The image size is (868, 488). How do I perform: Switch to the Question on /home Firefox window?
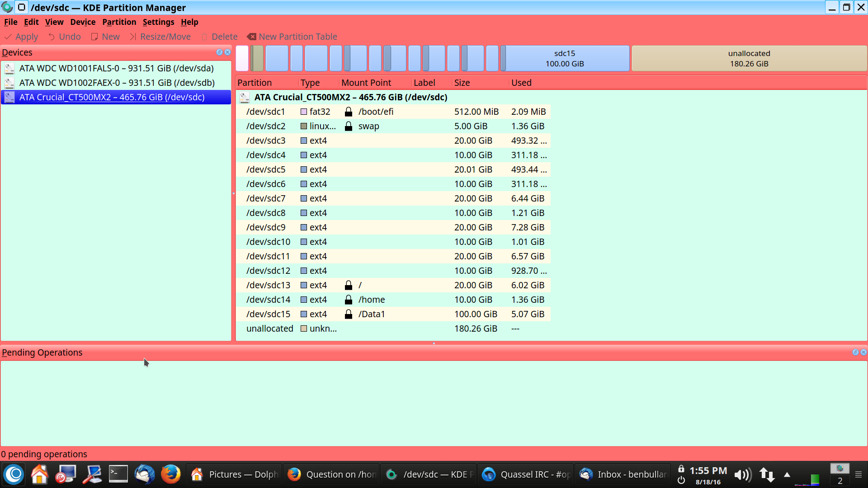pyautogui.click(x=331, y=474)
